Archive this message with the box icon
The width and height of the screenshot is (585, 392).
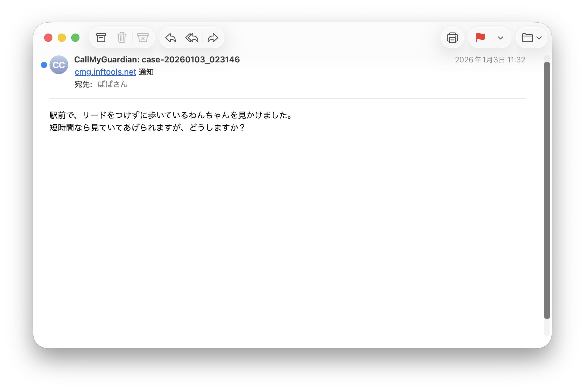pyautogui.click(x=101, y=38)
